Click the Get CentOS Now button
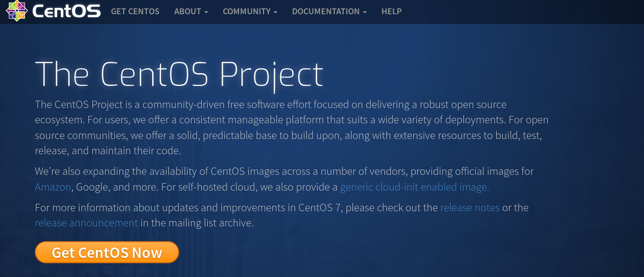 [107, 252]
